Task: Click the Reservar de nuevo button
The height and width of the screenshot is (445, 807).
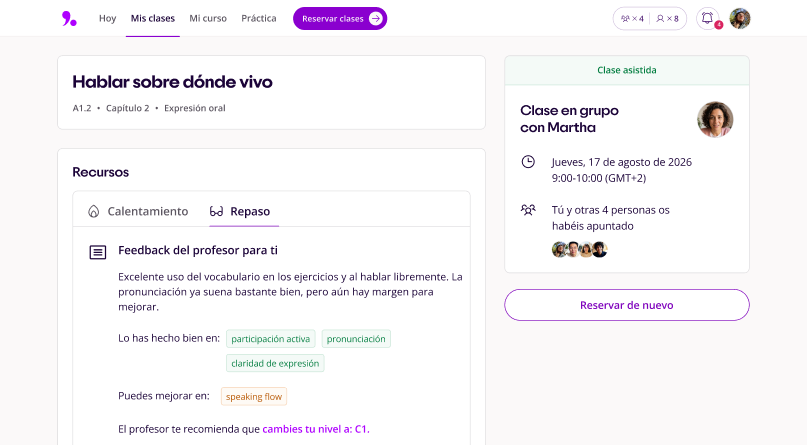Action: (x=627, y=305)
